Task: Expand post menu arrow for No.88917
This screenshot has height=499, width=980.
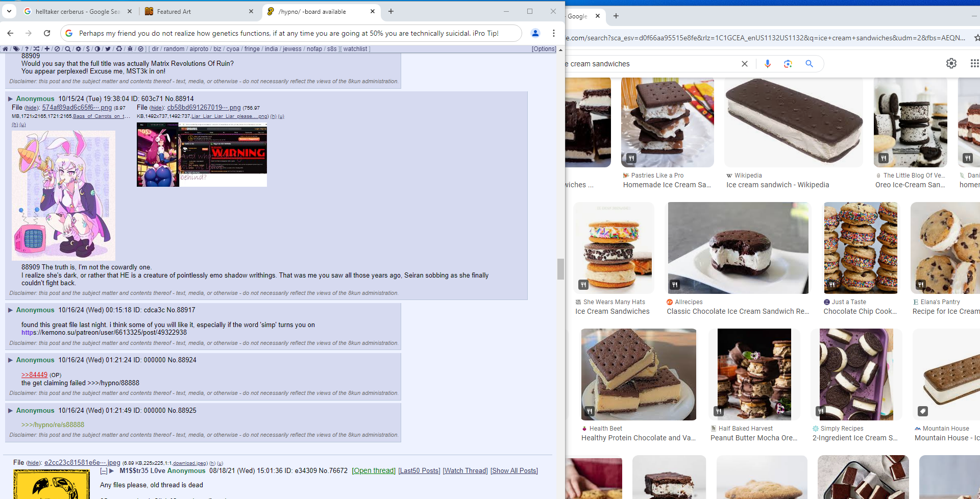Action: coord(10,310)
